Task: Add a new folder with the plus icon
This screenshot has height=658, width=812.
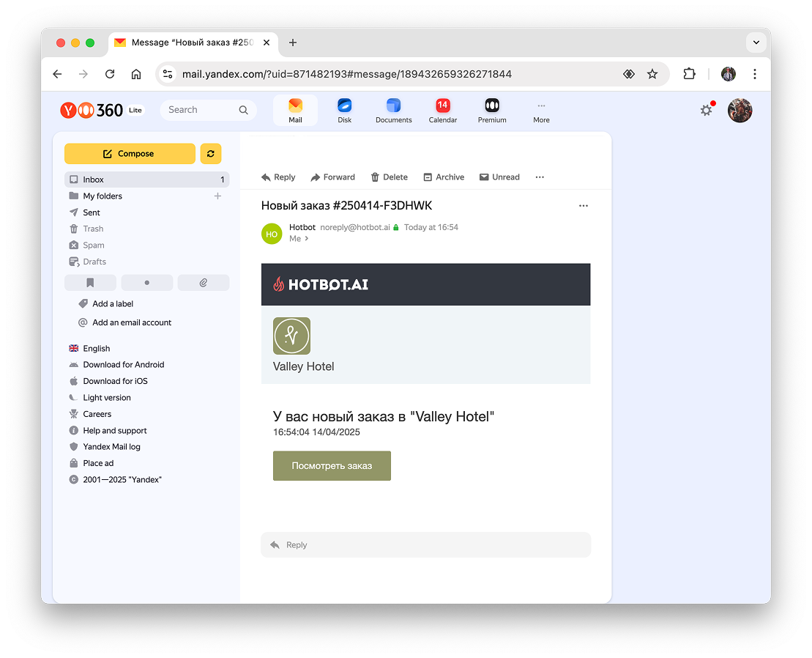Action: click(x=217, y=196)
